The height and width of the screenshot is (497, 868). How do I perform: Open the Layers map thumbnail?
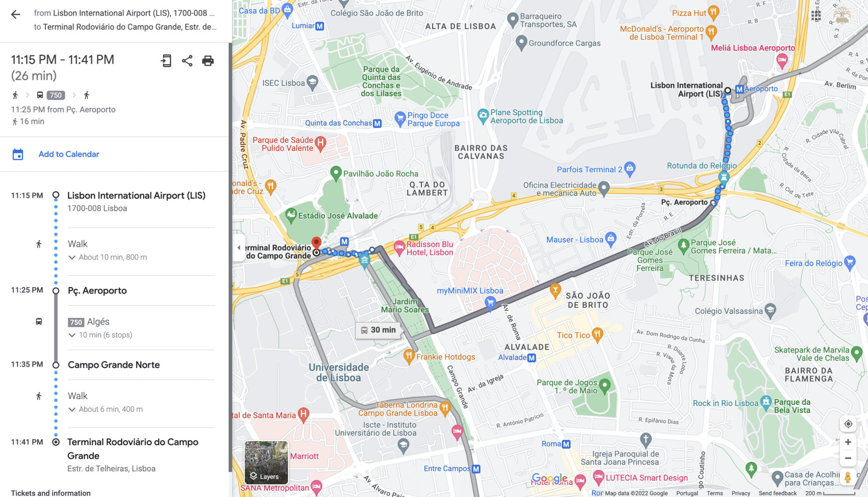(266, 462)
